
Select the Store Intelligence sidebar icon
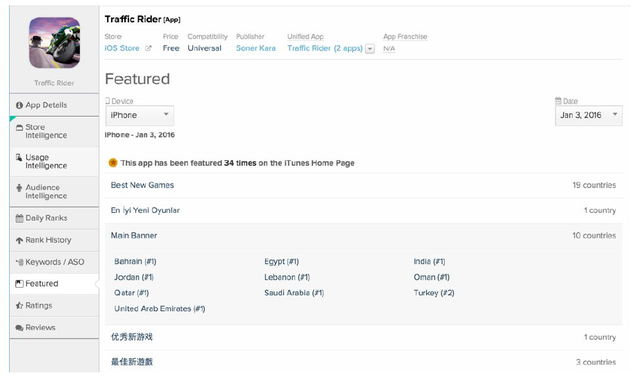[x=19, y=128]
